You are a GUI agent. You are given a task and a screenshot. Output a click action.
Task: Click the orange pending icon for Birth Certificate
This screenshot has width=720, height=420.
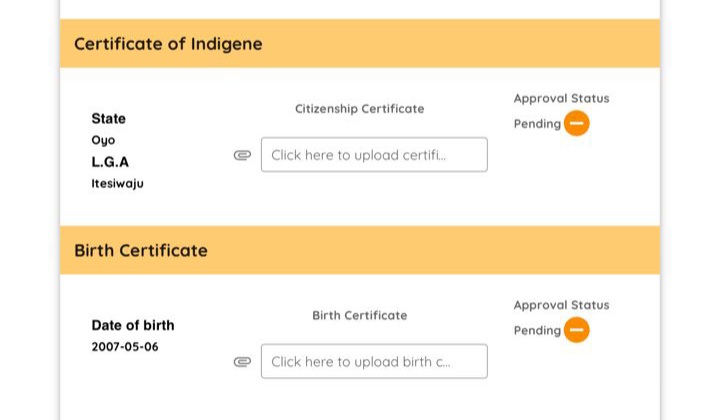tap(577, 330)
